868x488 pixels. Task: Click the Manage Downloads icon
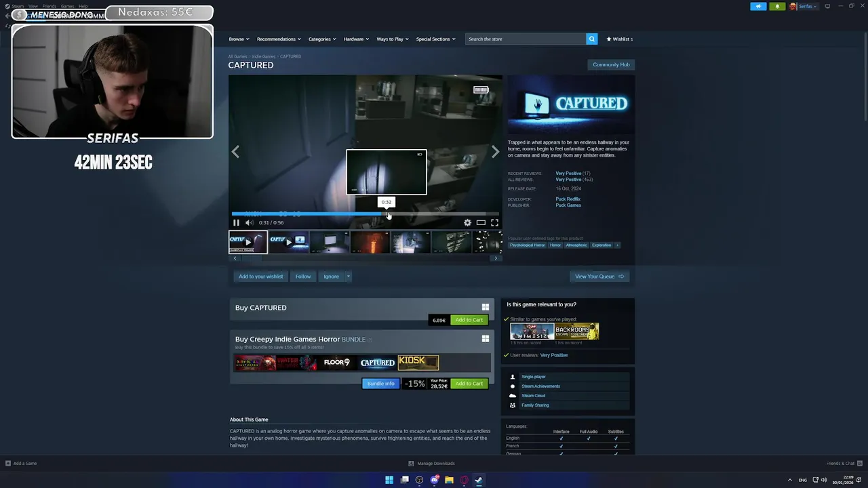pos(411,464)
